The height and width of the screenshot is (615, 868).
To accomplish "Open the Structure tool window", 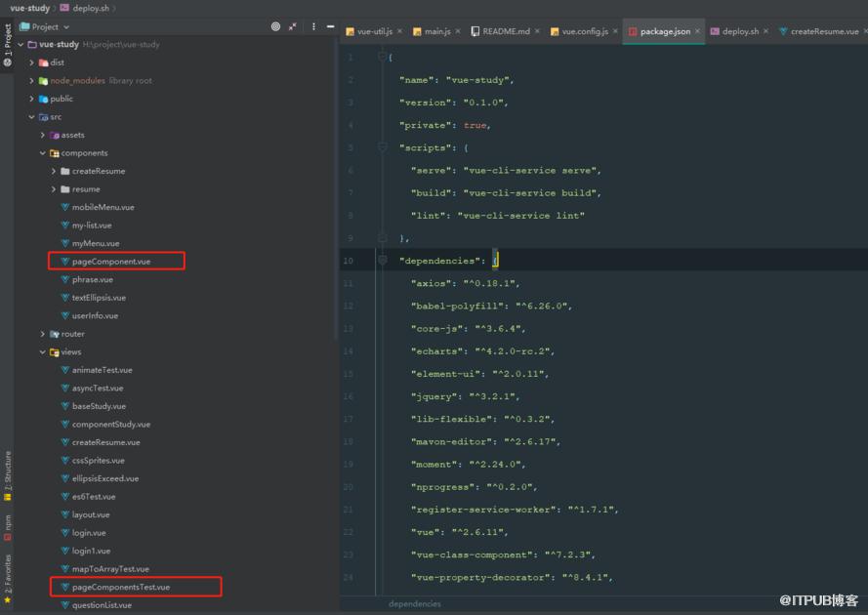I will tap(7, 476).
